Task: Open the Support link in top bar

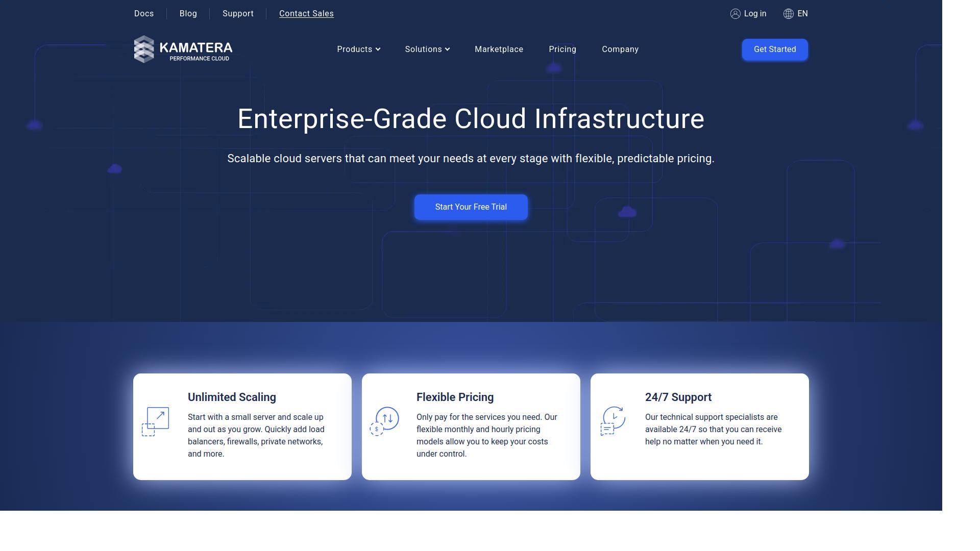Action: [x=238, y=14]
